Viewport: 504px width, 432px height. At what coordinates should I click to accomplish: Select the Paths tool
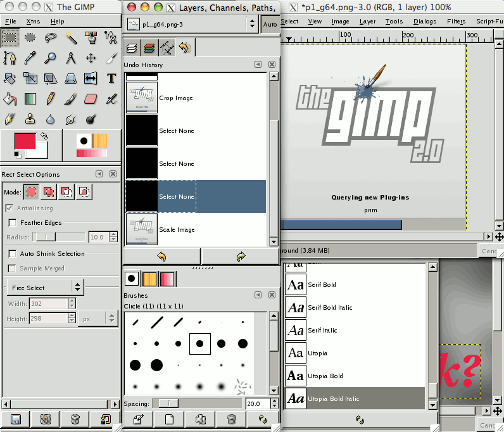(x=10, y=58)
